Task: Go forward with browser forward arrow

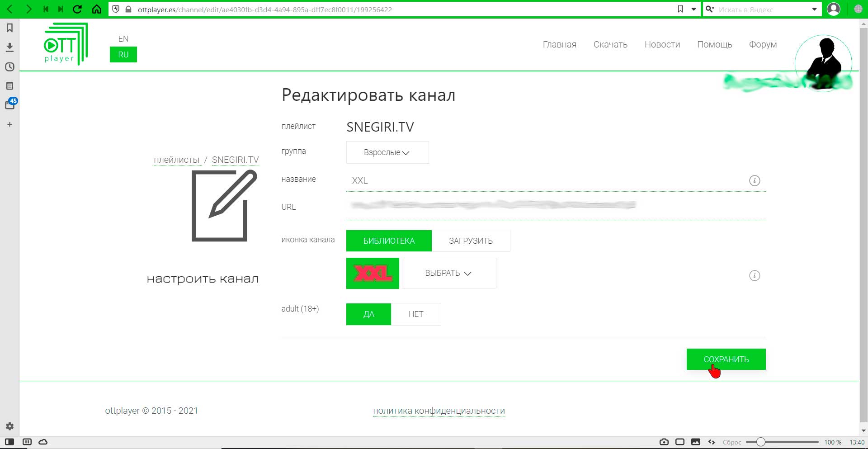Action: point(28,9)
